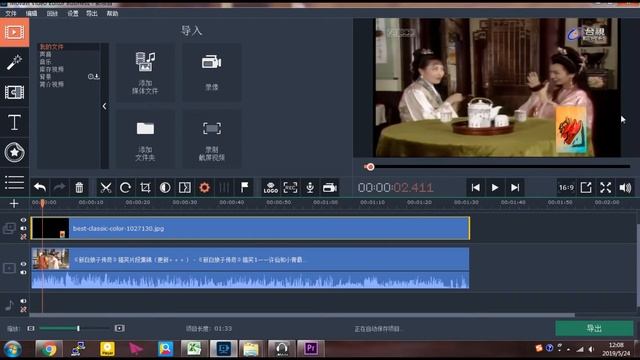Image resolution: width=640 pixels, height=360 pixels.
Task: Record voiceover with microphone icon
Action: point(310,187)
